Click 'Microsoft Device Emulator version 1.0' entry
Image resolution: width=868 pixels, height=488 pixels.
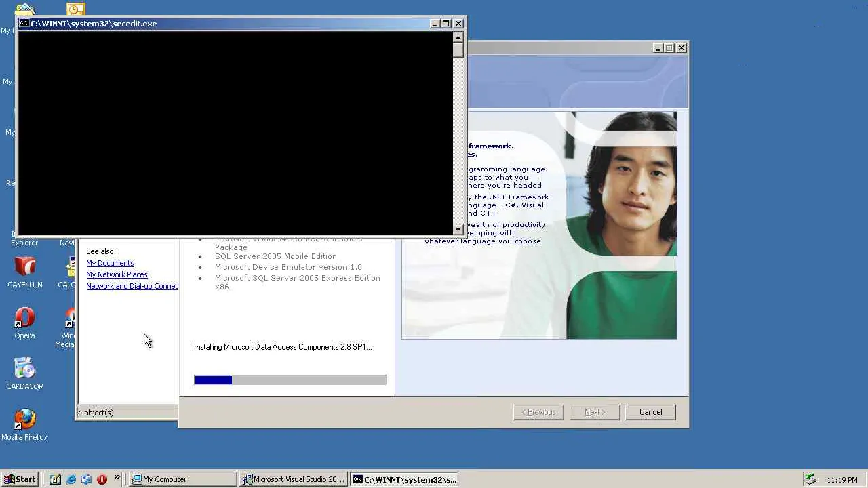[288, 267]
